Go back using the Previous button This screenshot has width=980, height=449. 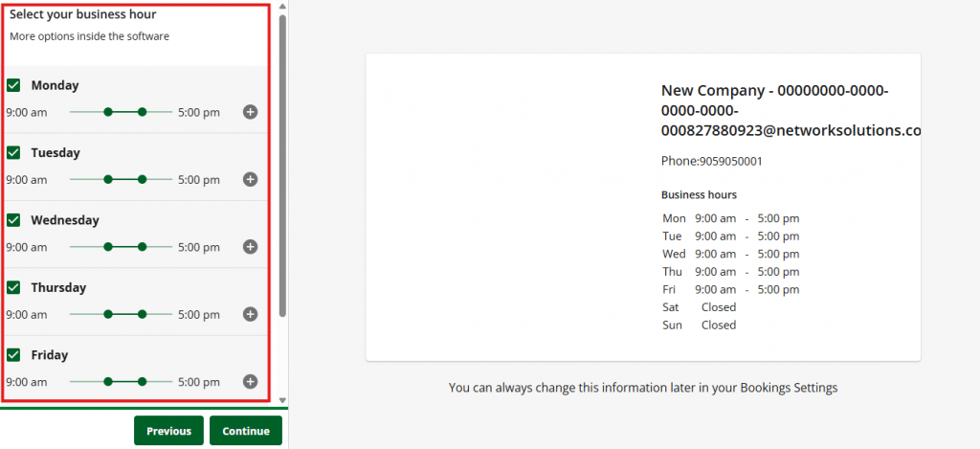tap(168, 431)
